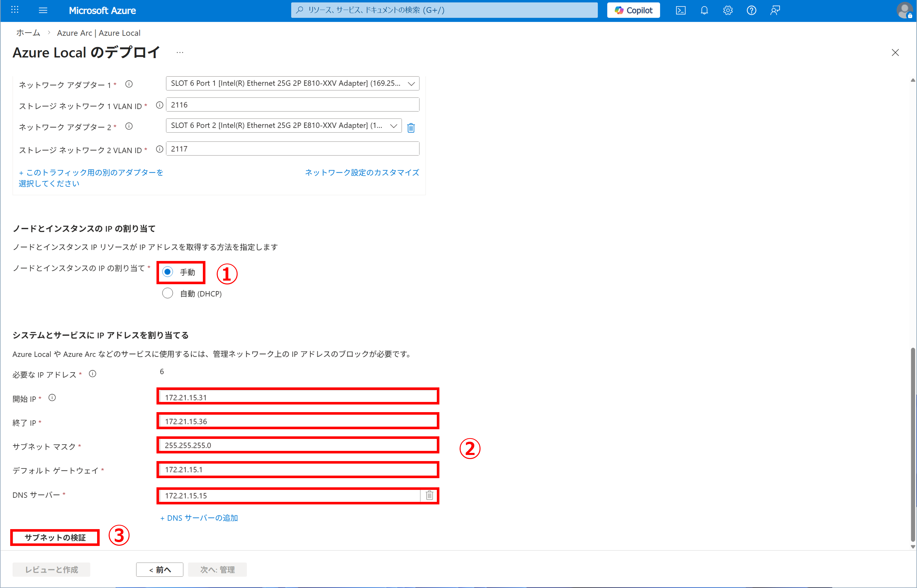This screenshot has height=588, width=917.
Task: Open the portal settings gear icon
Action: pyautogui.click(x=728, y=10)
